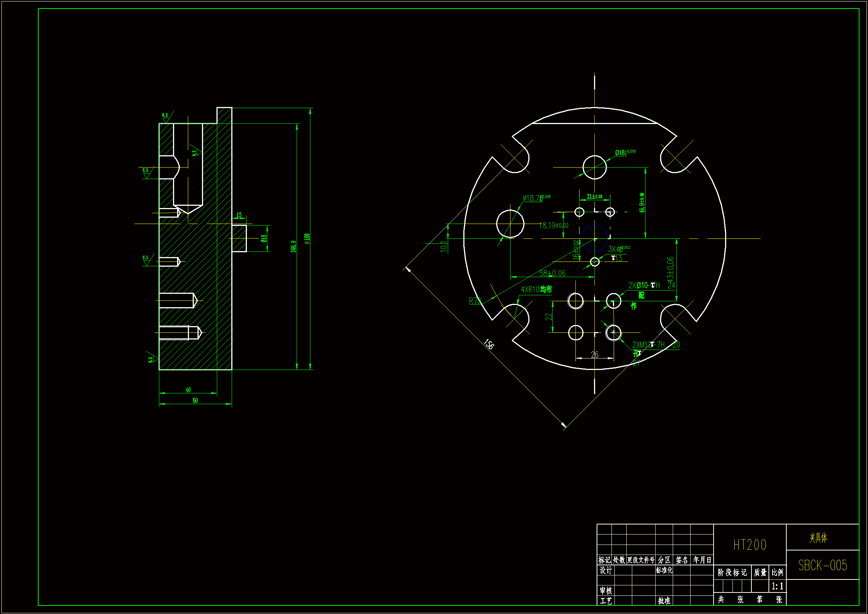Select the R78 radius dimension label
The height and width of the screenshot is (614, 868).
[x=475, y=301]
